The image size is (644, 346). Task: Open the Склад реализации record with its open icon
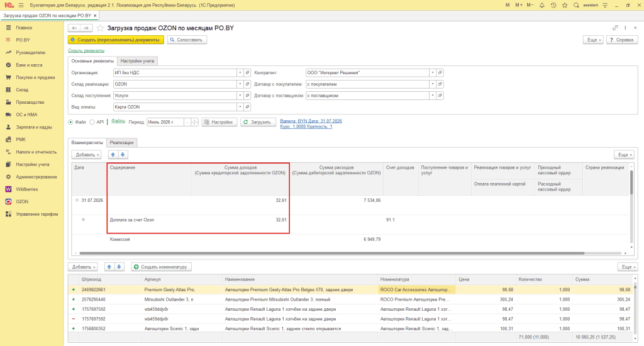247,84
